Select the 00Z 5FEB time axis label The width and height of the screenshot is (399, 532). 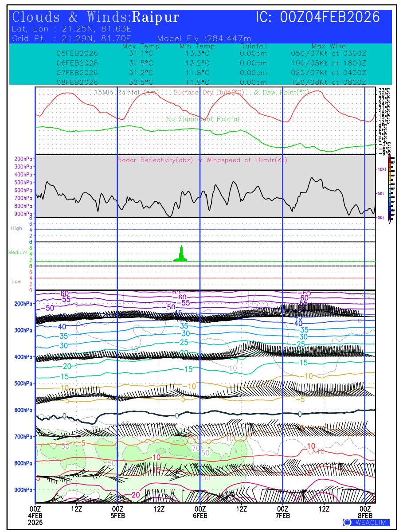tap(117, 512)
